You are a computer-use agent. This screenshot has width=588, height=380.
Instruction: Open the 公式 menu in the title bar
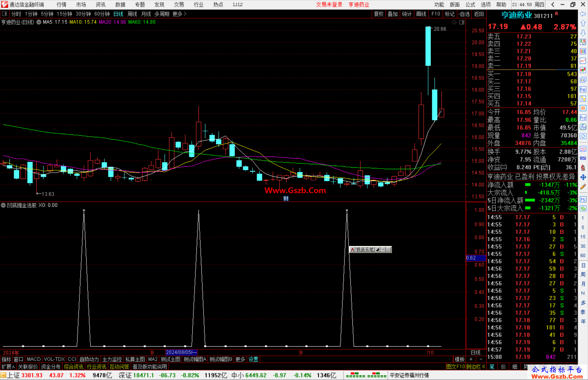click(x=470, y=5)
